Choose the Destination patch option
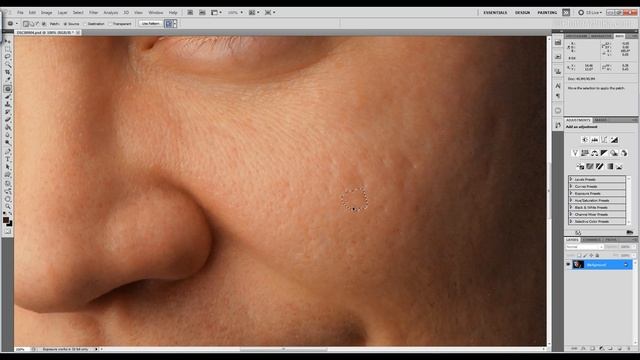 [95, 24]
